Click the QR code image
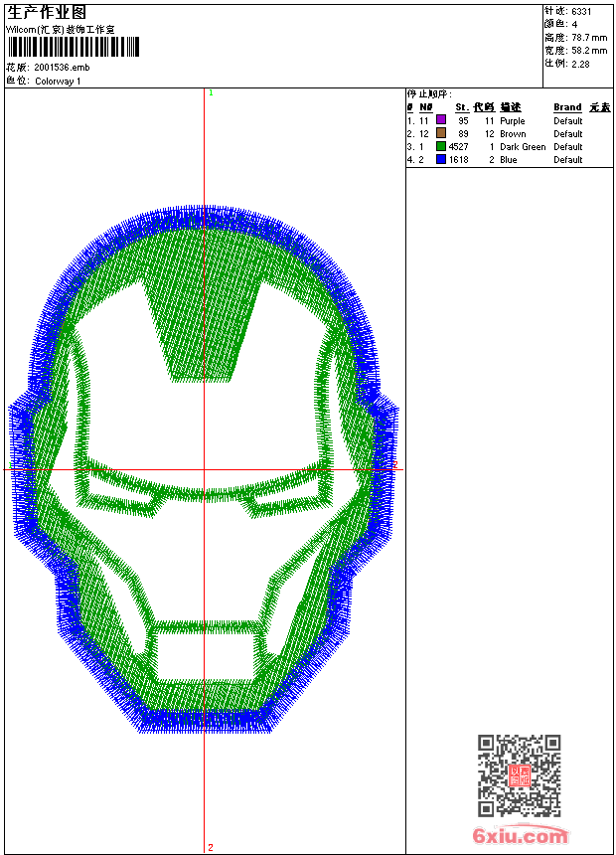This screenshot has width=616, height=855. (519, 775)
